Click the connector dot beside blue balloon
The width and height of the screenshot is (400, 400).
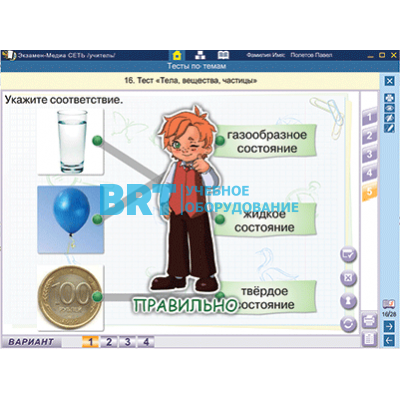[97, 219]
